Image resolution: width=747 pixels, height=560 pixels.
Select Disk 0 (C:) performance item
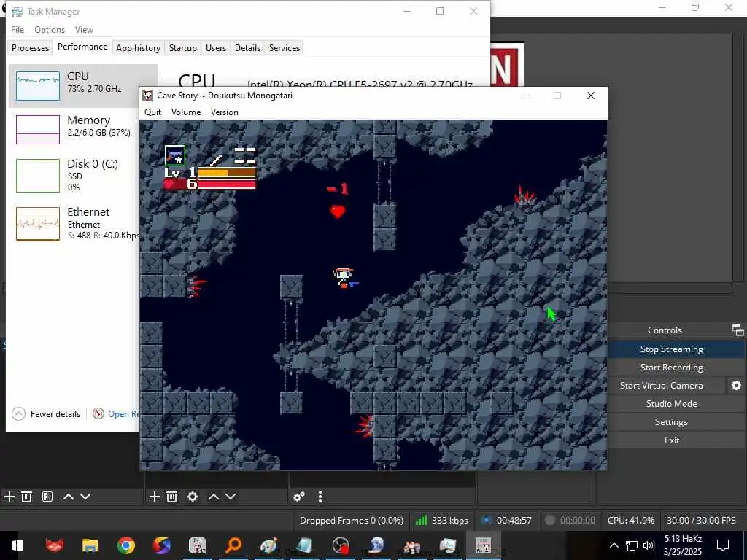point(74,175)
